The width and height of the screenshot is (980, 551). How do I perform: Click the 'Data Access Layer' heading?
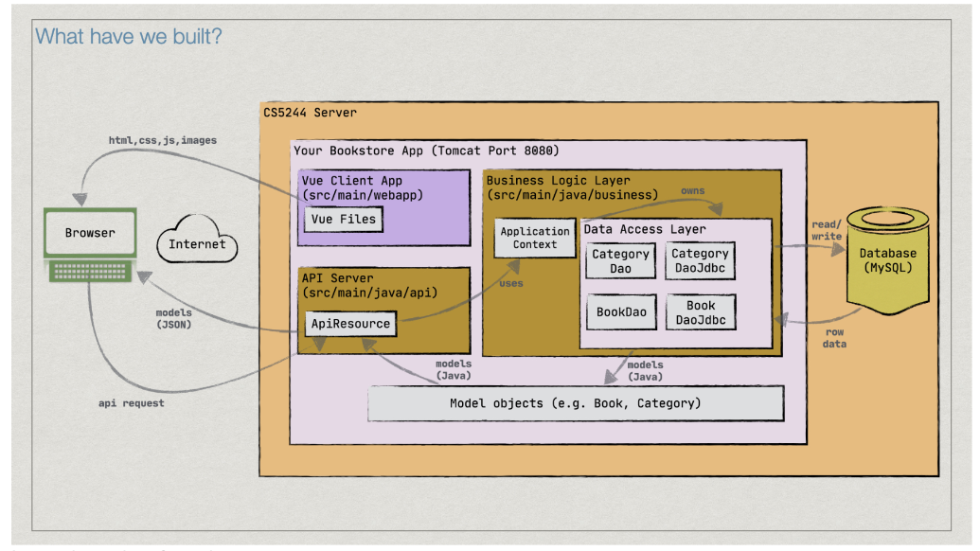coord(645,229)
